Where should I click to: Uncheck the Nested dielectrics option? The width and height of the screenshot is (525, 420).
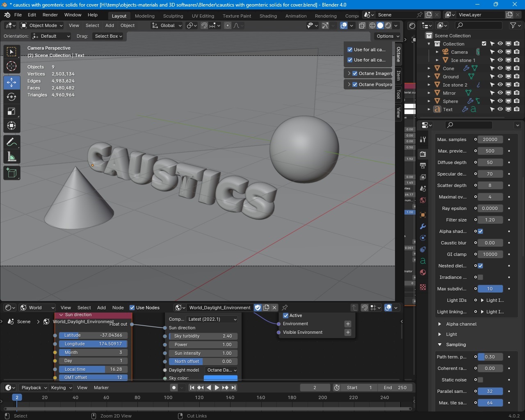tap(480, 266)
